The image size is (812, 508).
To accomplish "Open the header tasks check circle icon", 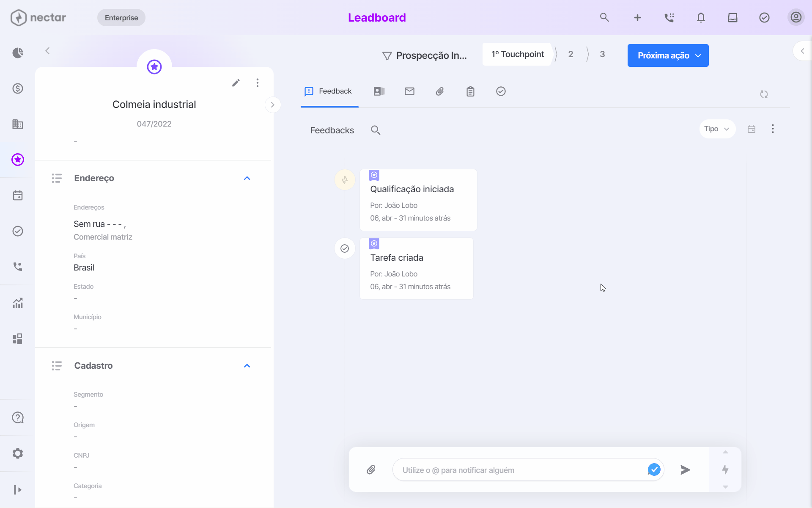I will pos(764,17).
